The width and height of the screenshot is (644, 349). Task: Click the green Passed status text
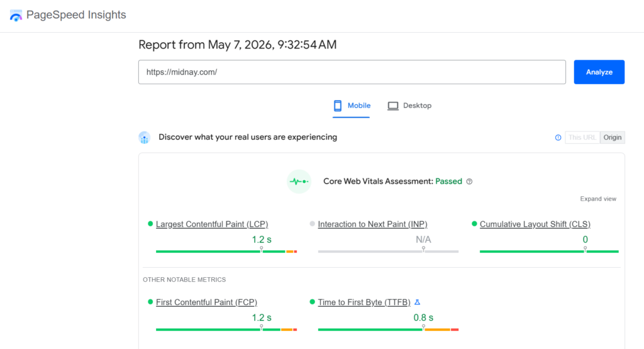[x=448, y=182]
